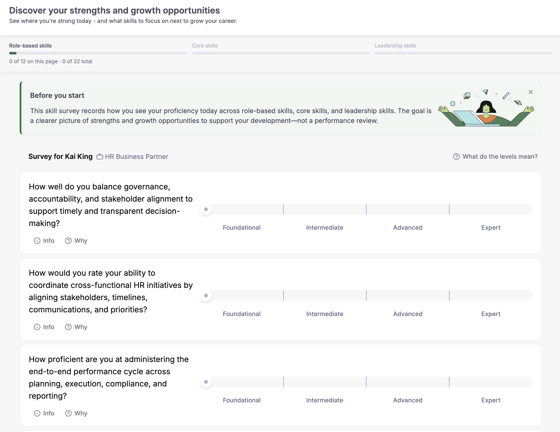The height and width of the screenshot is (432, 560).
Task: Open Why for governance balance question
Action: pos(76,241)
